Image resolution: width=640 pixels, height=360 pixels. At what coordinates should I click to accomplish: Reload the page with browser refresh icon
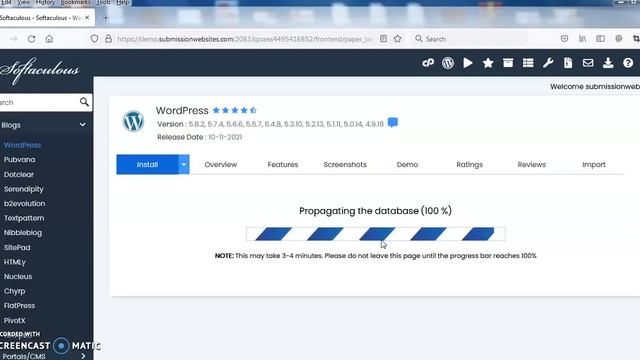(31, 39)
